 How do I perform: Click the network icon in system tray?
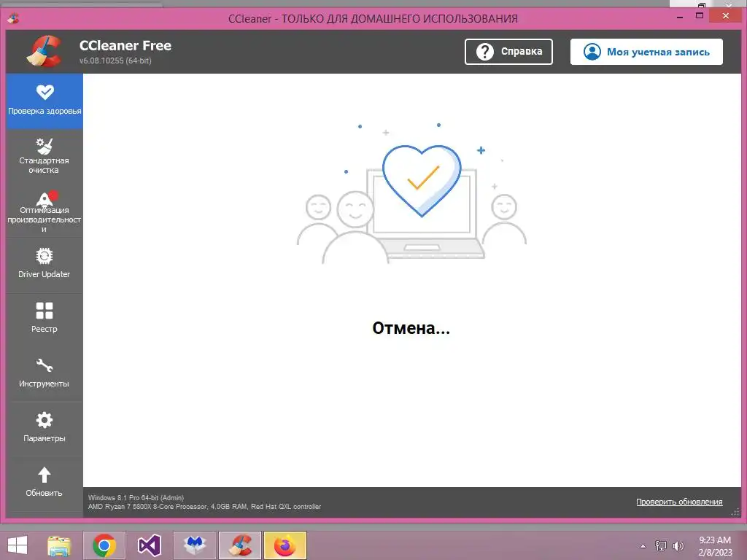point(661,545)
